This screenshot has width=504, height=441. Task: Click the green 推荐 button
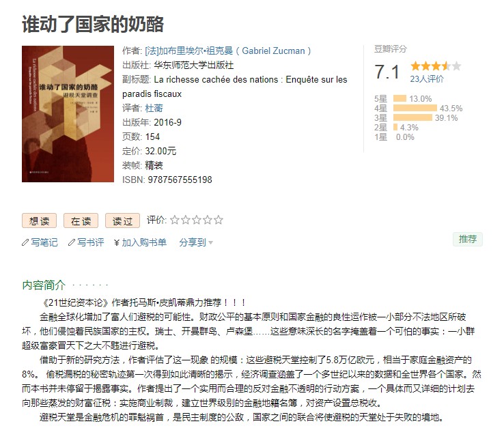pyautogui.click(x=468, y=240)
